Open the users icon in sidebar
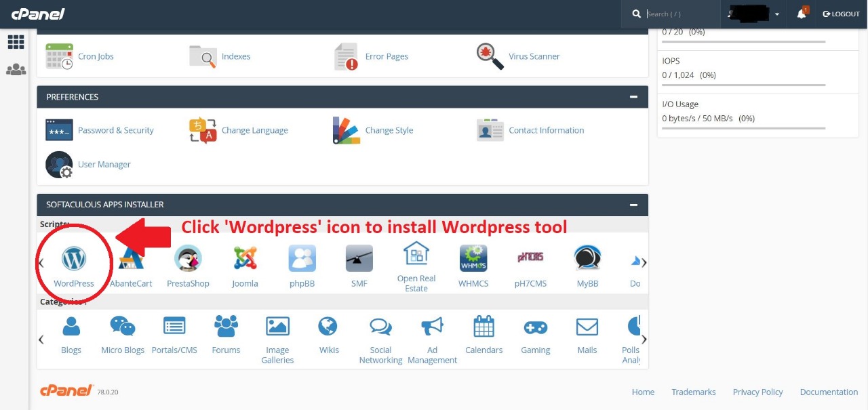Image resolution: width=868 pixels, height=410 pixels. 16,69
